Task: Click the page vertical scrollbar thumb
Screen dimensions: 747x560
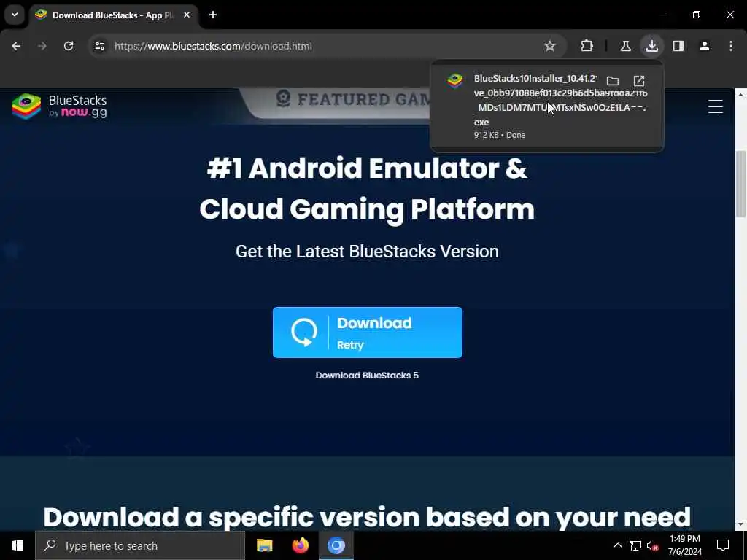Action: click(740, 183)
